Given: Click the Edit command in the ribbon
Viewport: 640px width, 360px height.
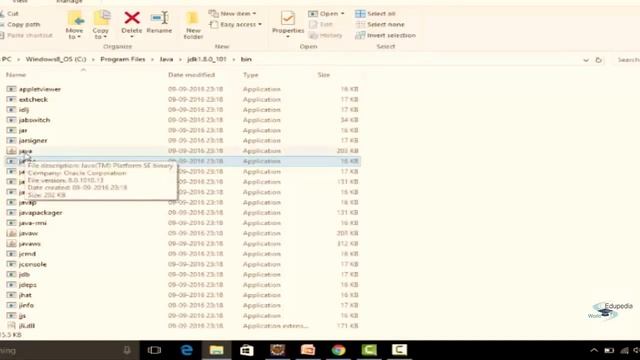Looking at the screenshot, I should pyautogui.click(x=321, y=24).
